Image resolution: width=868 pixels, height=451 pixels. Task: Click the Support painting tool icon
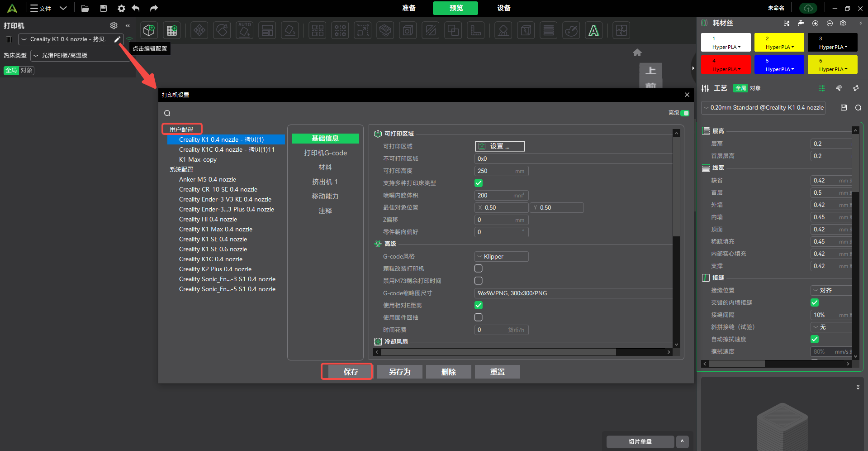pos(503,30)
